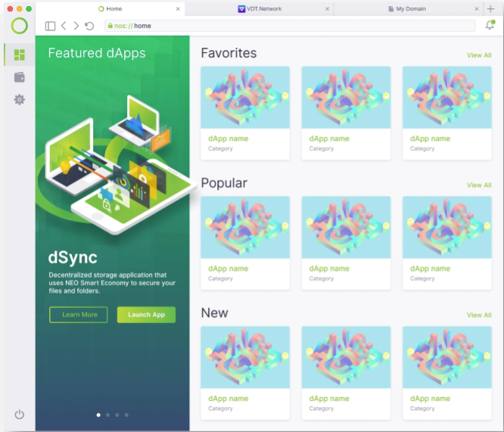Open the wallet icon in sidebar
This screenshot has height=432, width=504.
pyautogui.click(x=19, y=77)
